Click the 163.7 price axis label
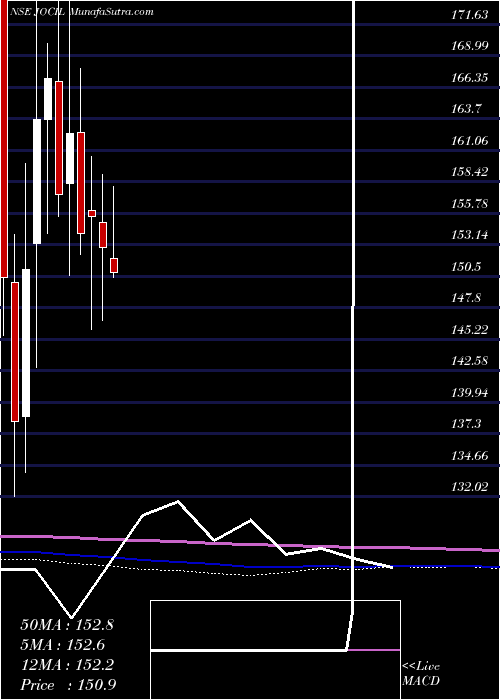500x700 pixels. (466, 109)
